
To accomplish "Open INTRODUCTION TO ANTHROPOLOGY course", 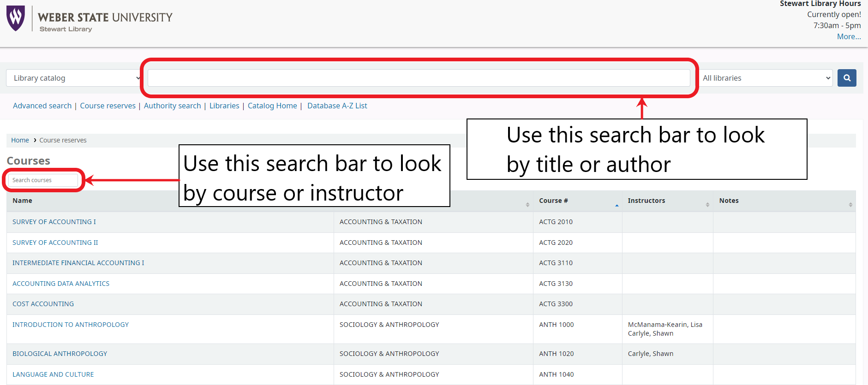I will (70, 325).
